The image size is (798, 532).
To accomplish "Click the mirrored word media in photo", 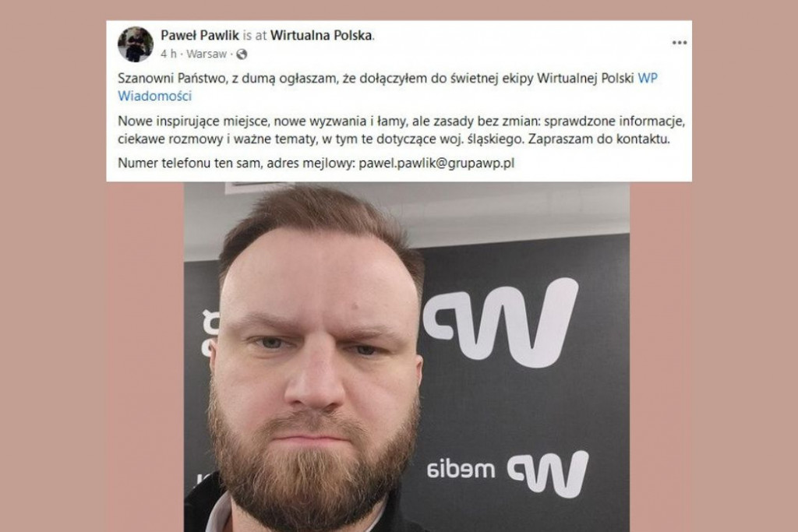I will (x=461, y=469).
